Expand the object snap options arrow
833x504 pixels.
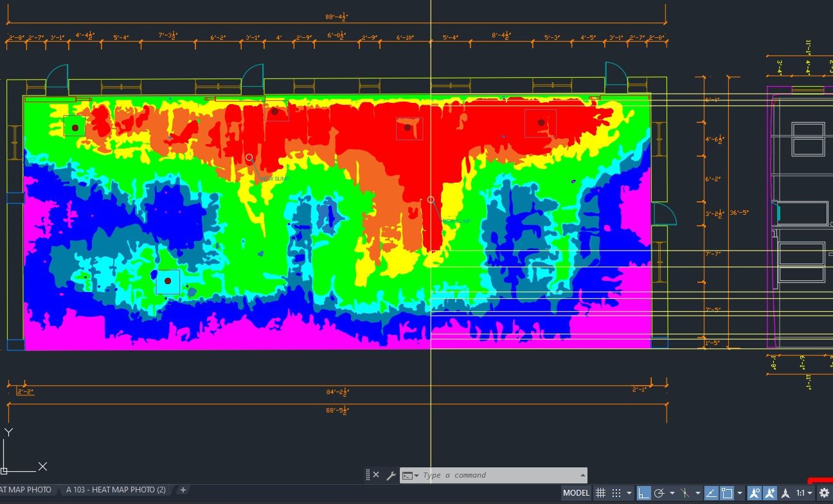739,493
